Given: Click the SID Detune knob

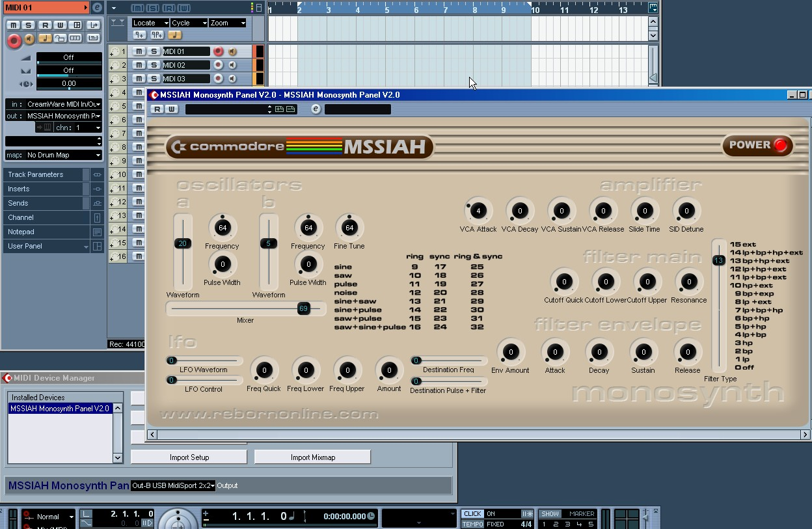Looking at the screenshot, I should 686,211.
